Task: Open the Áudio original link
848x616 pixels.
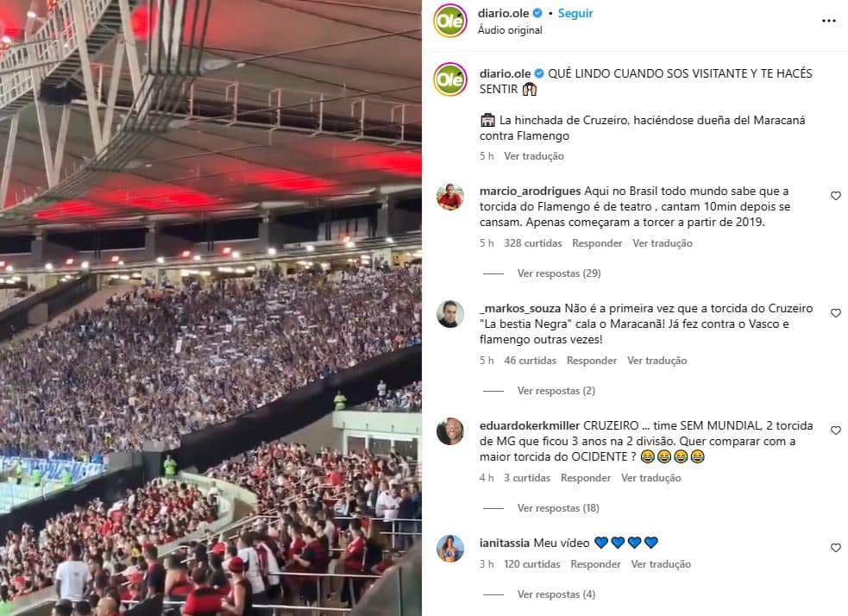Action: coord(510,30)
